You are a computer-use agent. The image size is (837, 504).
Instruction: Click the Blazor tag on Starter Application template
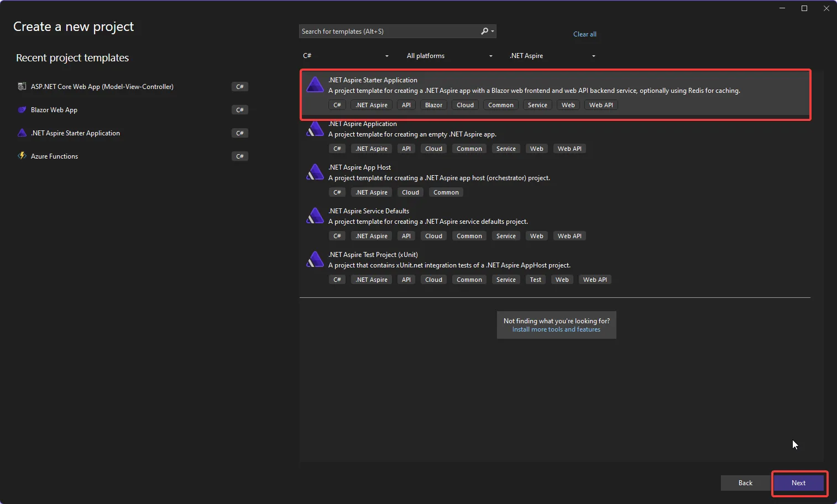(433, 105)
